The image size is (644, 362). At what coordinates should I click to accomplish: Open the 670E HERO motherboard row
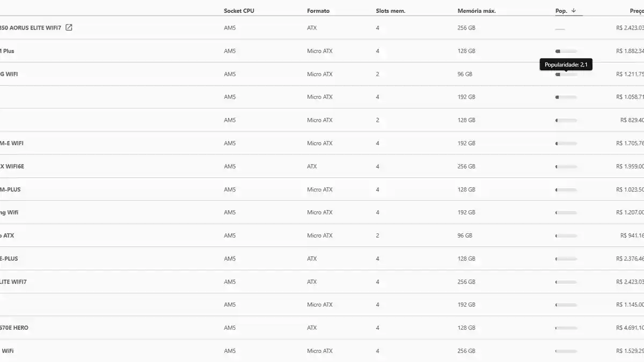(14, 328)
